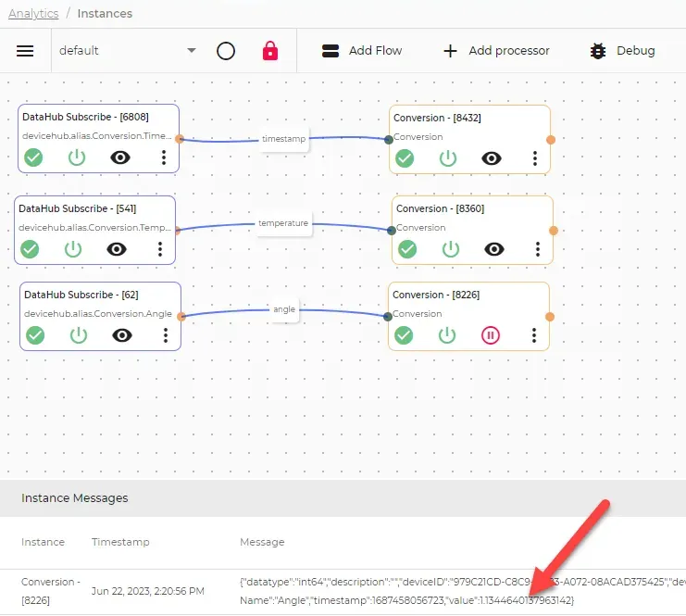Click the Instance Messages panel header
Viewport: 686px width, 616px height.
pos(343,498)
